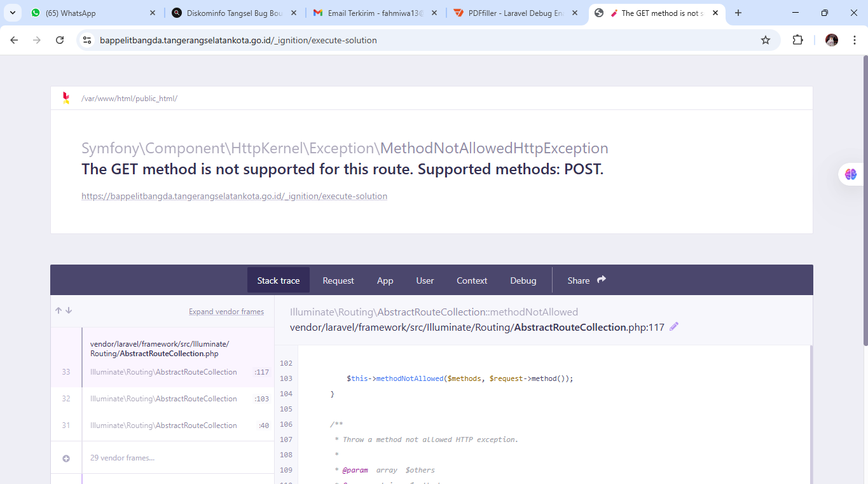The width and height of the screenshot is (868, 484).
Task: Open the Context tab
Action: (x=472, y=280)
